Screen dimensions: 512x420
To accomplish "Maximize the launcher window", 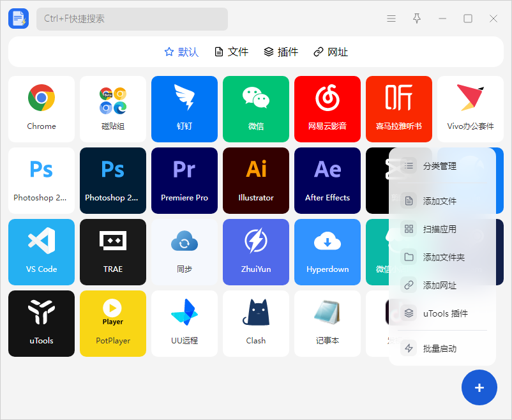I will (468, 19).
